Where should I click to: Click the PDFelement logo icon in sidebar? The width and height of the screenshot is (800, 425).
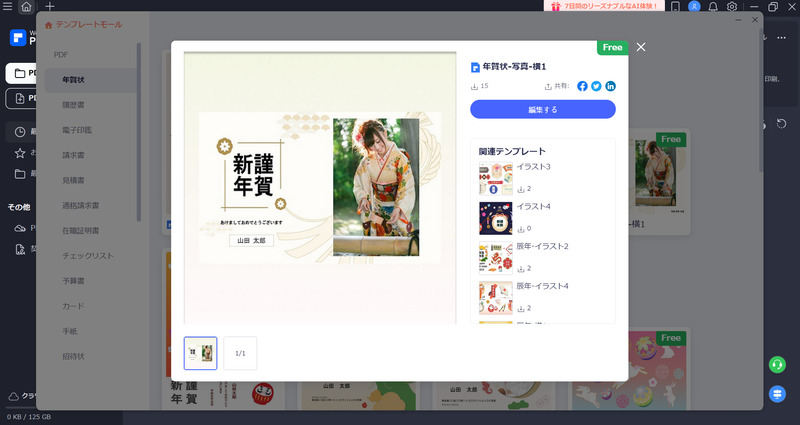coord(18,37)
